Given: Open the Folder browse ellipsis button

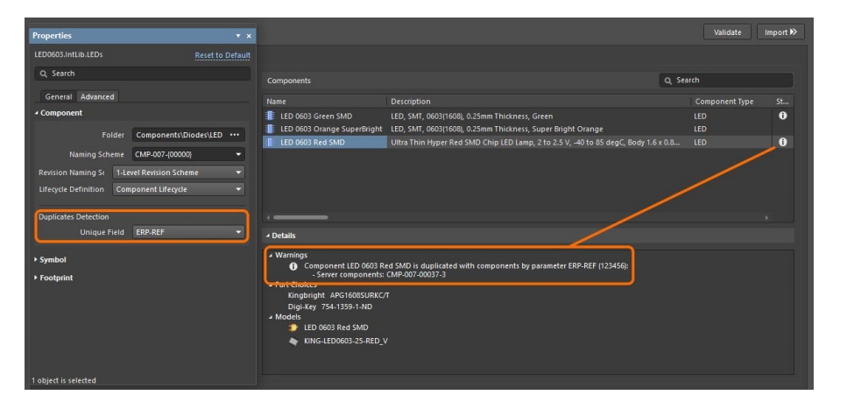Looking at the screenshot, I should click(x=234, y=135).
